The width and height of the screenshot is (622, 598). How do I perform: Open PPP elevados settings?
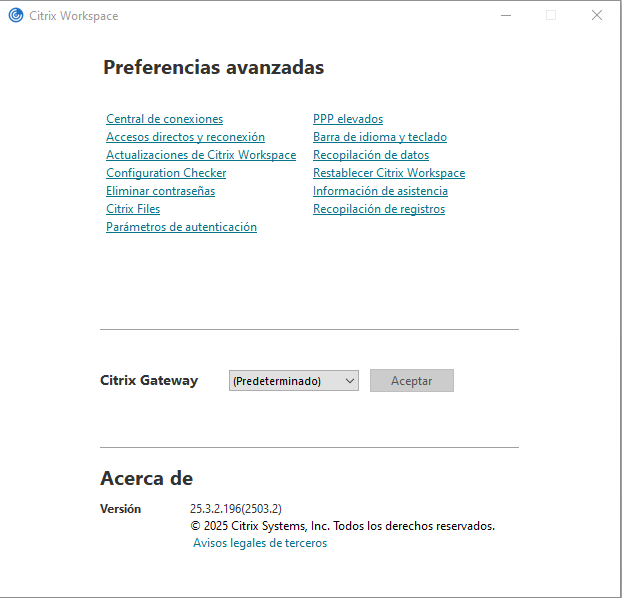pyautogui.click(x=348, y=119)
